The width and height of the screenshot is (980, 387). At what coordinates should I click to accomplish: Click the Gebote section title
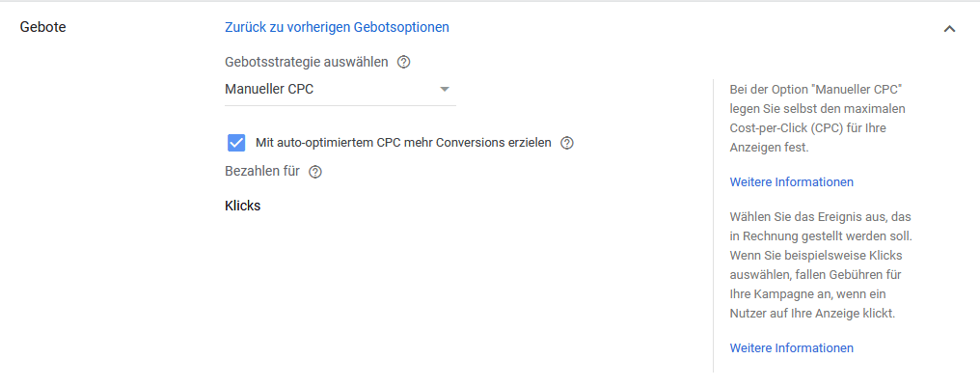[x=43, y=27]
